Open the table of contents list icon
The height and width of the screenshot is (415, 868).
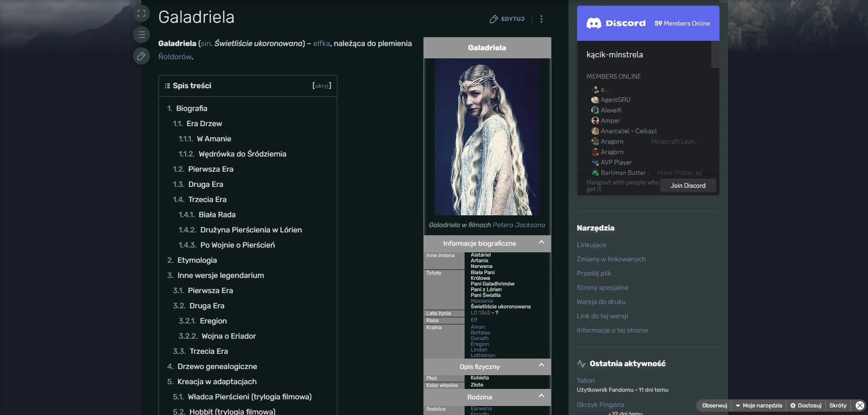pyautogui.click(x=141, y=35)
